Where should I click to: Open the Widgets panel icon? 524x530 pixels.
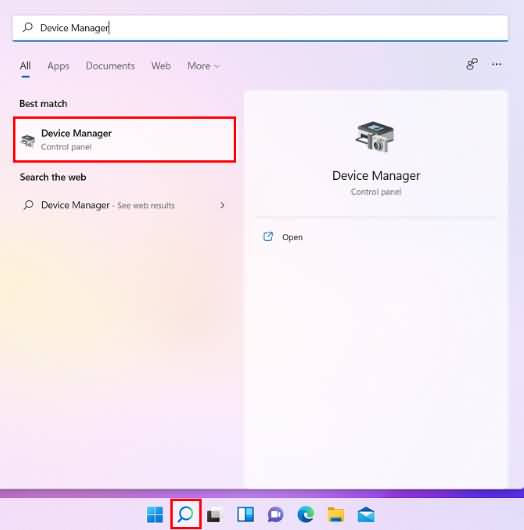point(245,514)
